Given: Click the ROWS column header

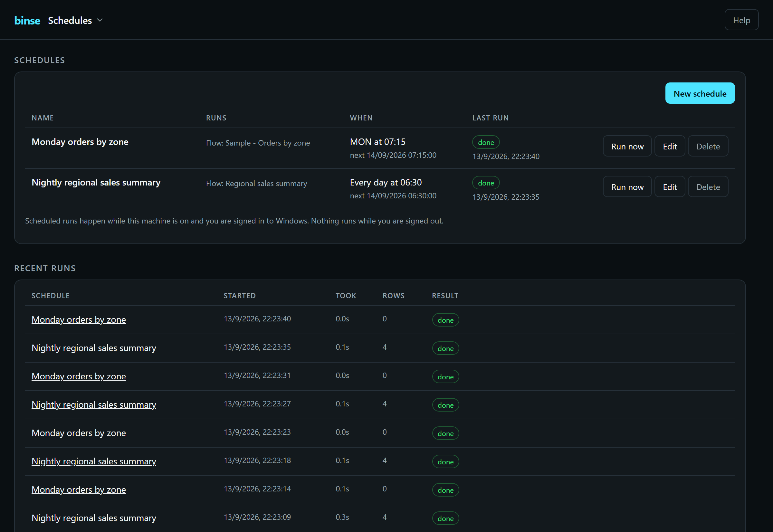Looking at the screenshot, I should pyautogui.click(x=393, y=296).
